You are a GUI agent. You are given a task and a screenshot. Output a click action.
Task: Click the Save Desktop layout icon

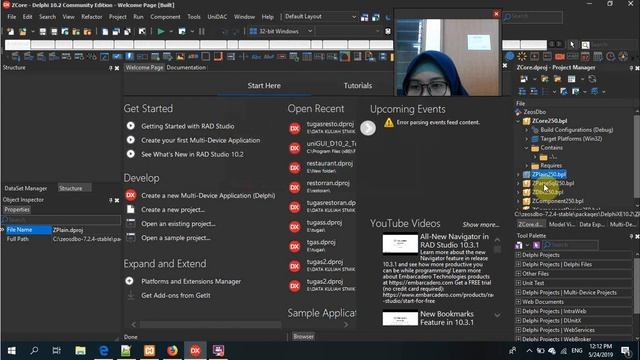[x=364, y=17]
